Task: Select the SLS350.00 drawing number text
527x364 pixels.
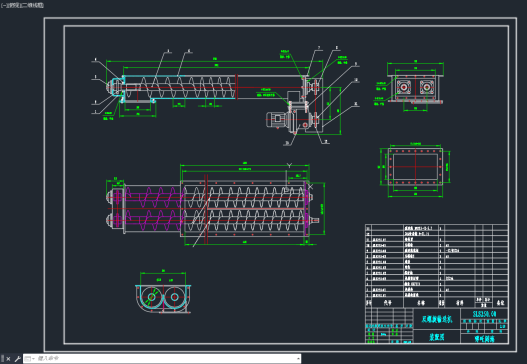Action: pos(484,314)
